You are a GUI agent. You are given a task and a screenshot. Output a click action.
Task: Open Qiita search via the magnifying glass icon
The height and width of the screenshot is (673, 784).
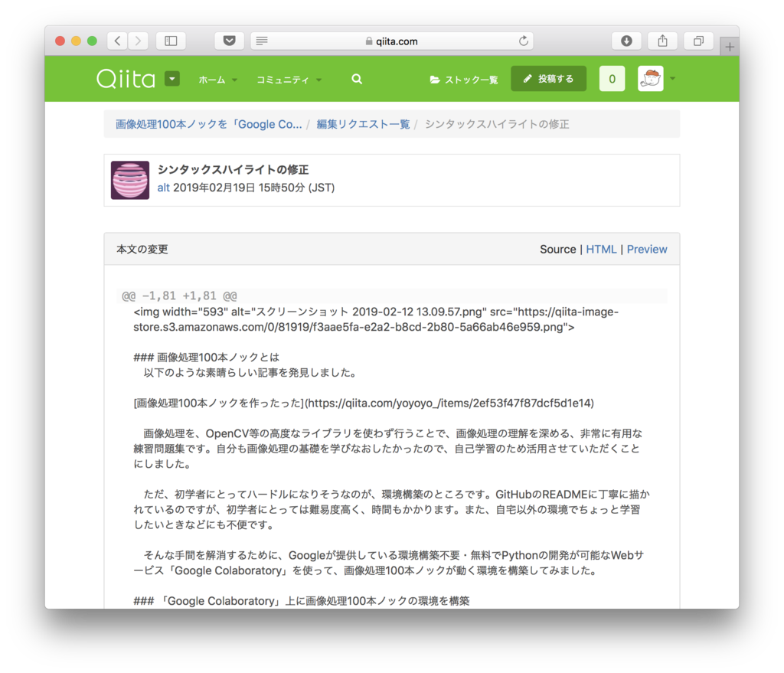click(x=357, y=78)
